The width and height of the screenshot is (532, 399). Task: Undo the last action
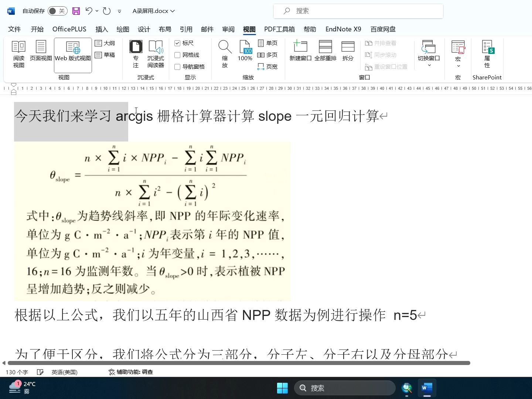(x=89, y=11)
